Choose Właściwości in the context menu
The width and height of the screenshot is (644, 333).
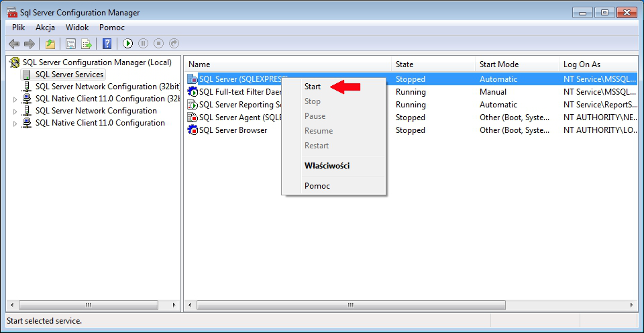coord(327,166)
